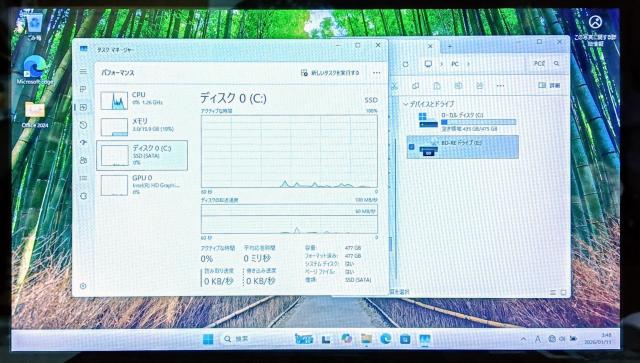Screen dimensions: 640x363
Task: Open Copilot from the taskbar
Action: point(346,339)
